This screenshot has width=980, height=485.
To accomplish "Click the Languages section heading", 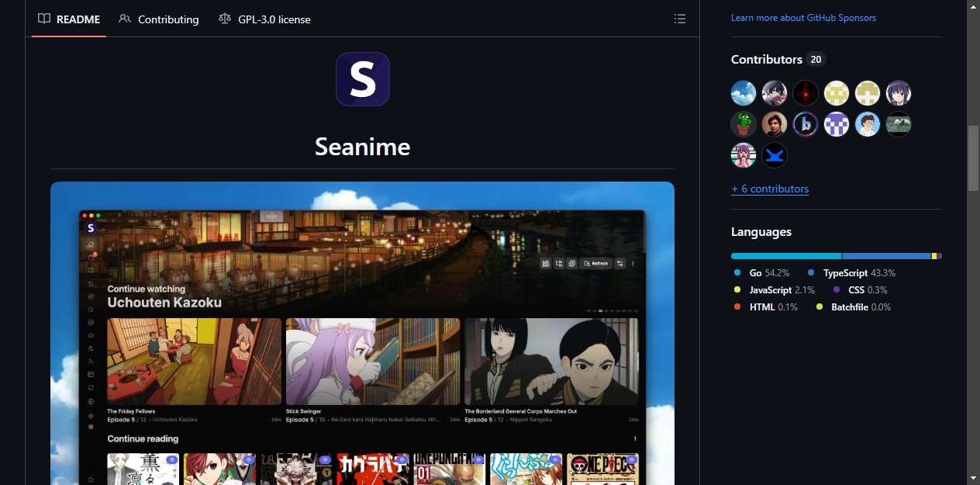I will click(x=761, y=232).
